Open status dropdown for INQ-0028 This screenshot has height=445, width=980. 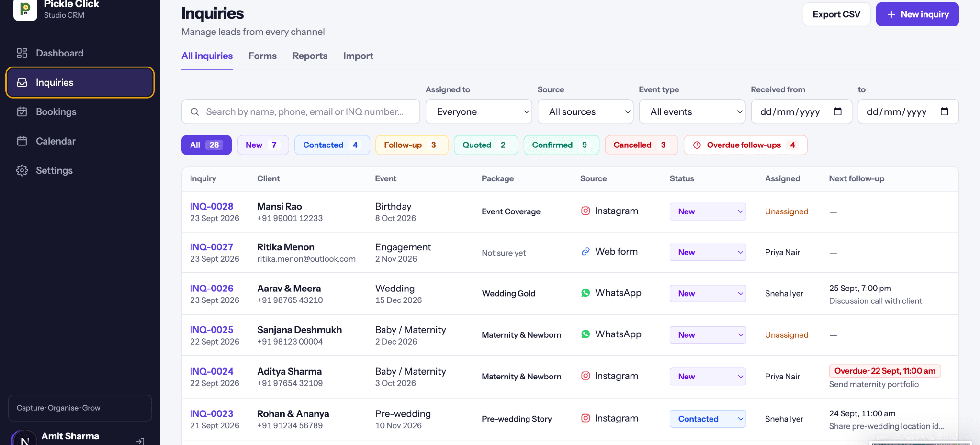pos(708,211)
